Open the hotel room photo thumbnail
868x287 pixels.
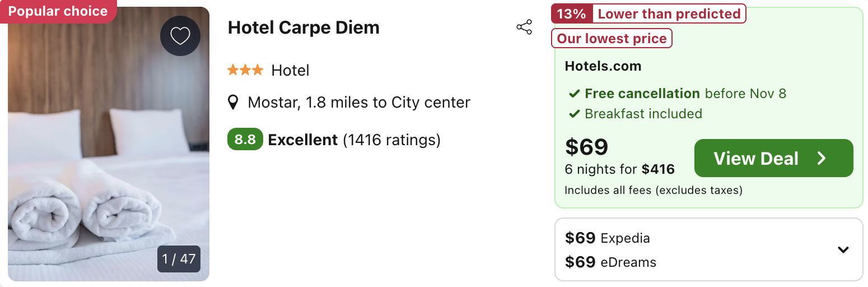(109, 144)
